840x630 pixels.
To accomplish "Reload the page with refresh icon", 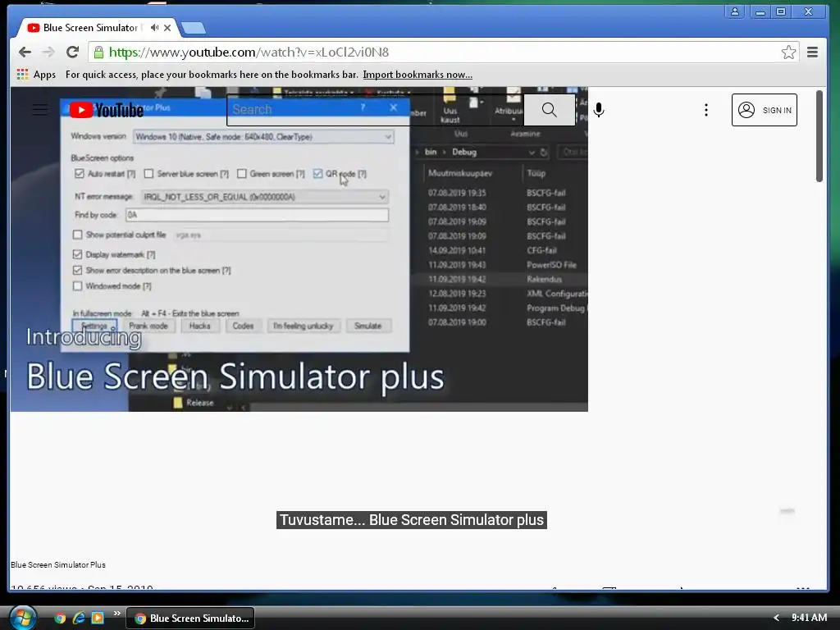I will 72,52.
